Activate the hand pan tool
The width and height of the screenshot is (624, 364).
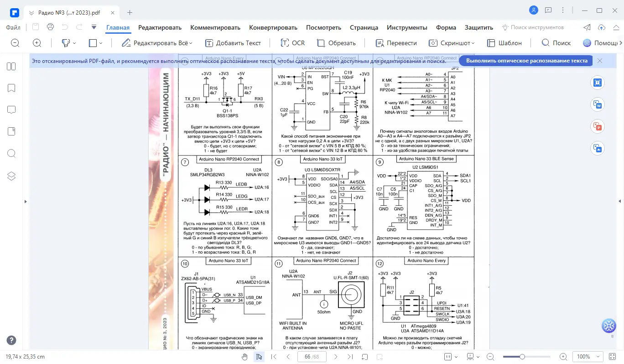point(244,357)
